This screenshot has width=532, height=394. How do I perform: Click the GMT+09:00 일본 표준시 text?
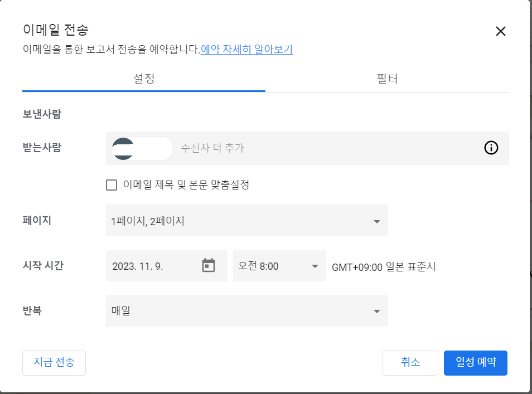click(x=384, y=267)
